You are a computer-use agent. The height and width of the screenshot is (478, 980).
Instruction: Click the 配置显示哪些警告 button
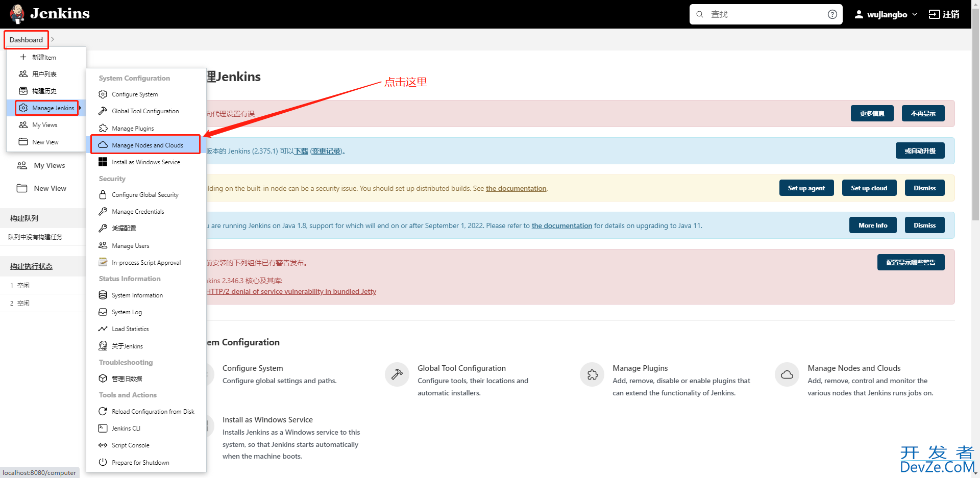(x=911, y=262)
